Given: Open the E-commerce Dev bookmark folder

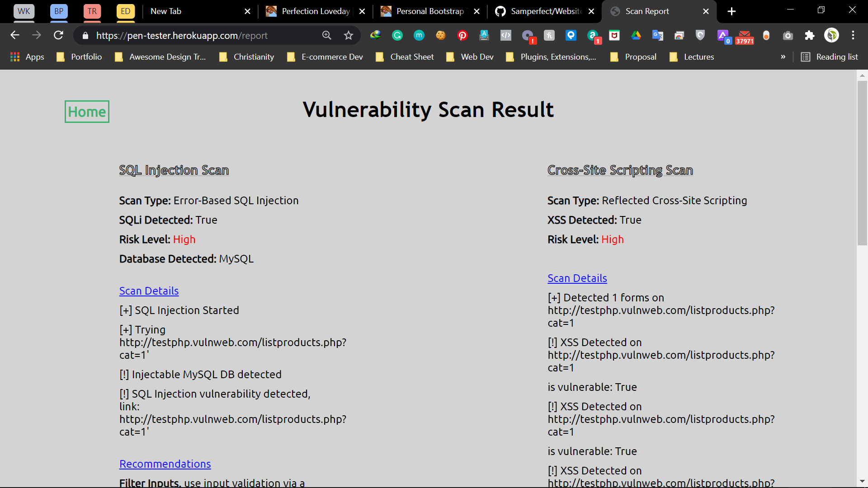Looking at the screenshot, I should [325, 57].
